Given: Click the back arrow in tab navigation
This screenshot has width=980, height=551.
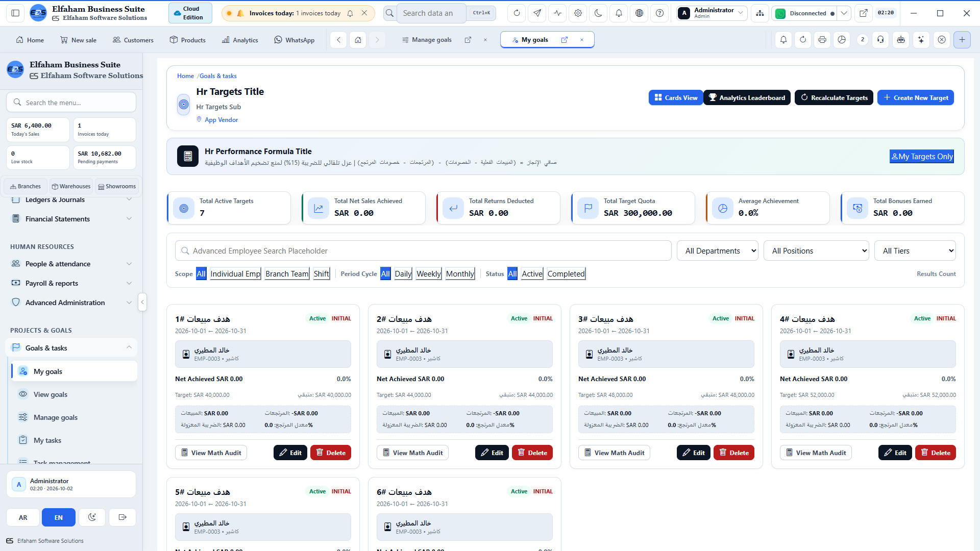Looking at the screenshot, I should (338, 40).
